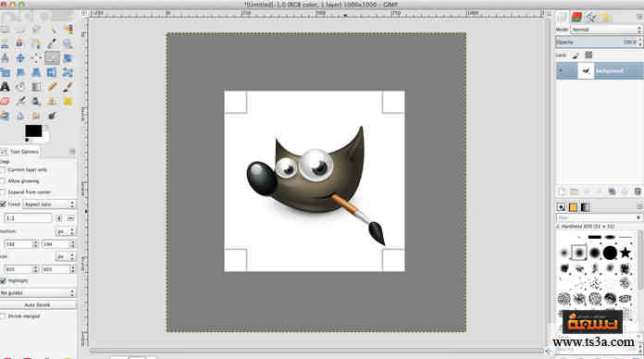
Task: Click the duplicate layer icon
Action: tap(612, 192)
